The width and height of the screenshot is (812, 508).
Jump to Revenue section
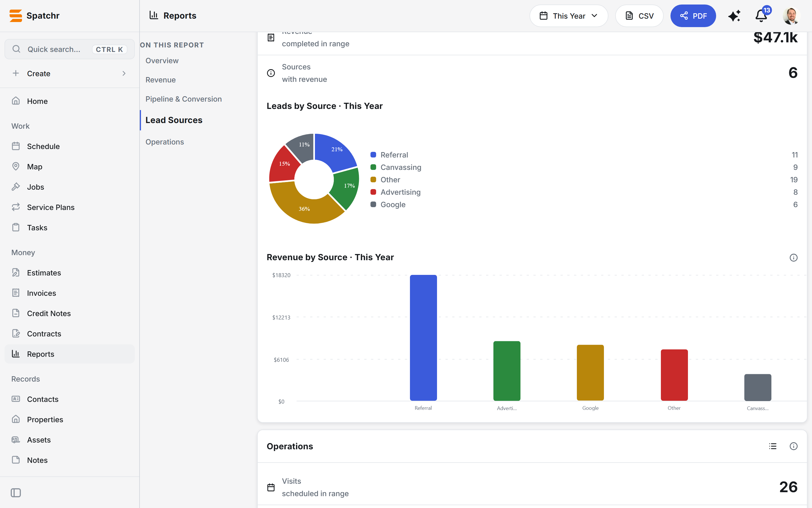click(x=160, y=80)
